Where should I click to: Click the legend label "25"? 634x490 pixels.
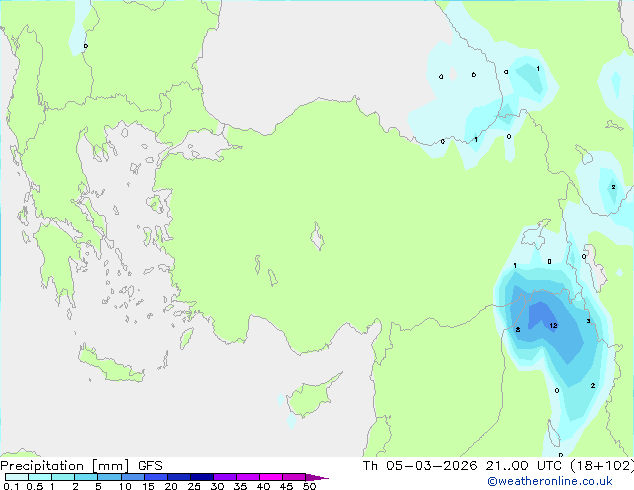194,486
